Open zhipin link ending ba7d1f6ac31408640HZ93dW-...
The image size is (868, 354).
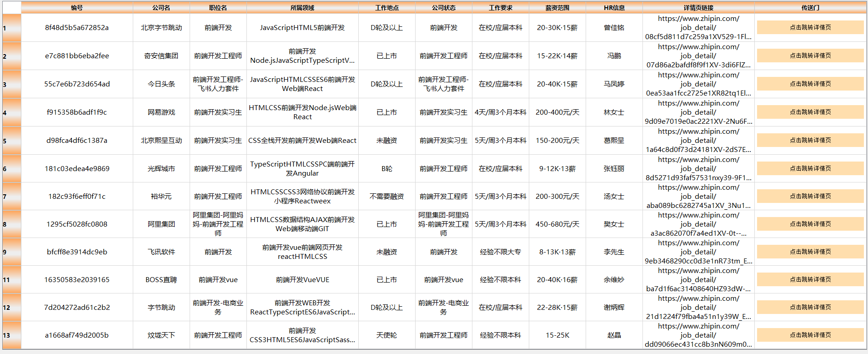[698, 279]
